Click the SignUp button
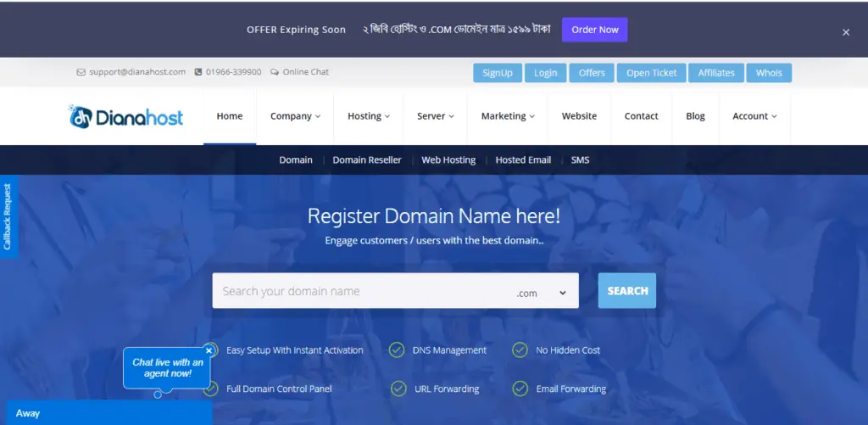 click(x=498, y=73)
